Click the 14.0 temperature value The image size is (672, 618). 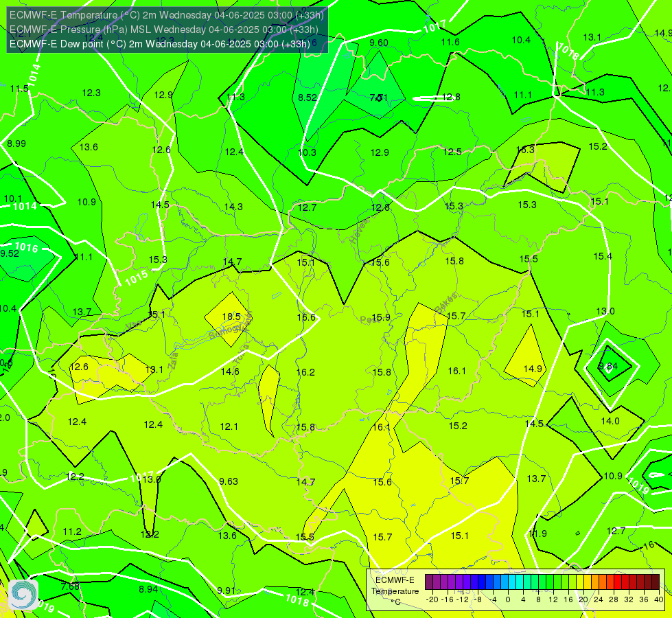(x=610, y=421)
